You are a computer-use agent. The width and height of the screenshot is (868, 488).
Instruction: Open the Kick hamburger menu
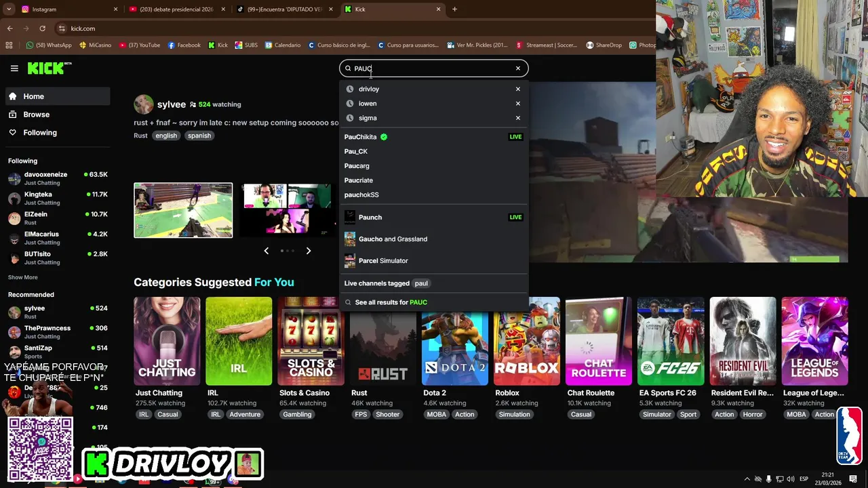(x=14, y=68)
